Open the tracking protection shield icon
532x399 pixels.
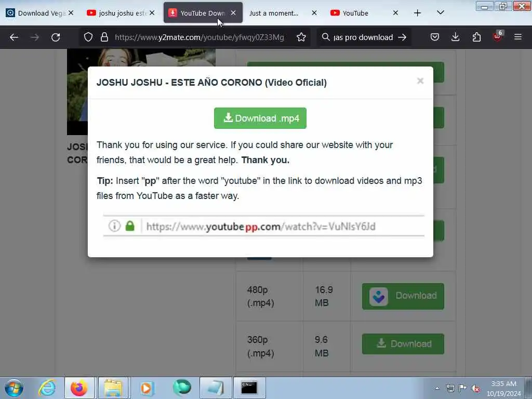pos(88,37)
